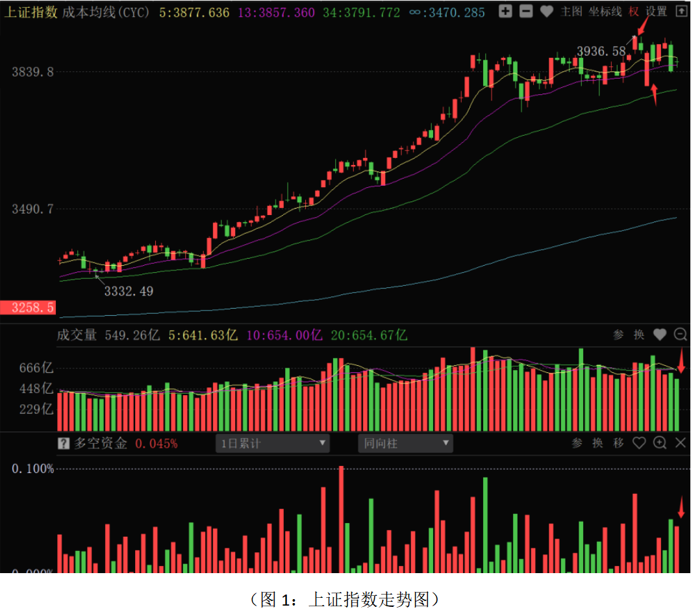691x616 pixels.
Task: Click the 设置 settings button
Action: [x=656, y=11]
